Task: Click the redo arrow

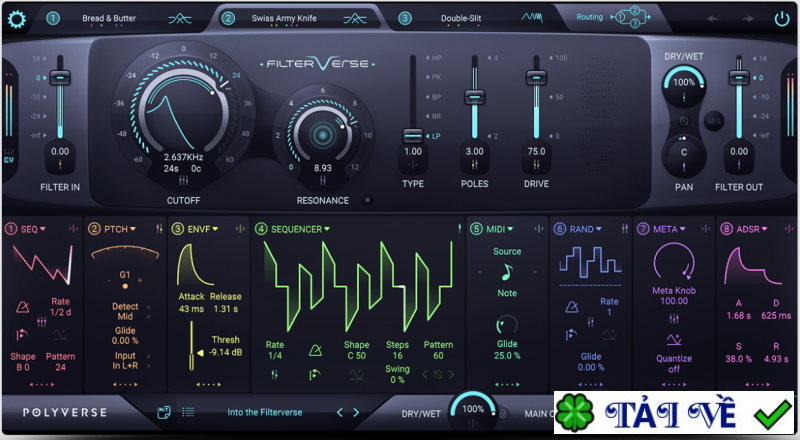Action: pos(748,19)
